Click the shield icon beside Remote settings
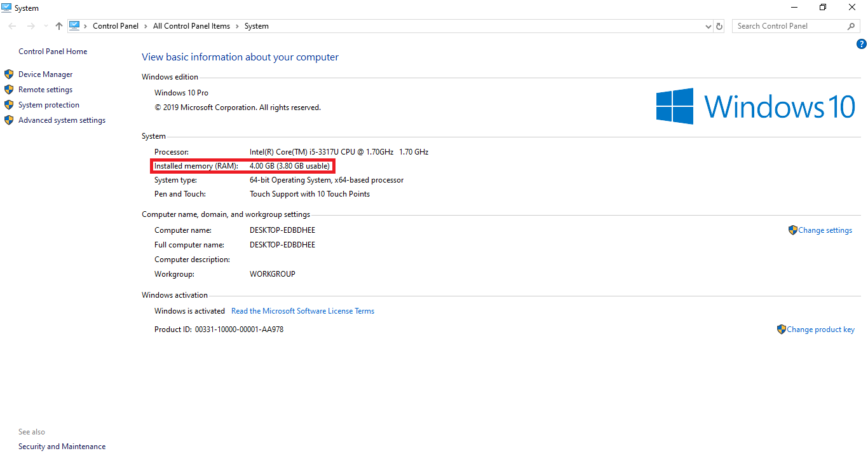The width and height of the screenshot is (868, 458). coord(9,90)
